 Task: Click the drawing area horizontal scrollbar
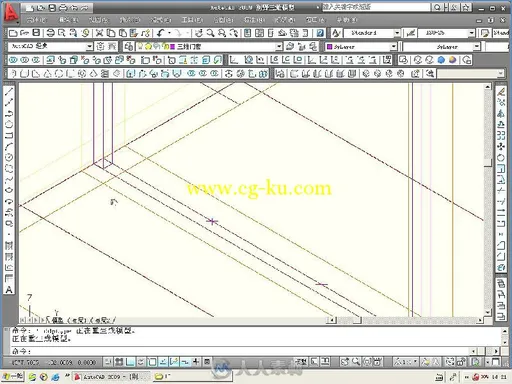pyautogui.click(x=405, y=320)
